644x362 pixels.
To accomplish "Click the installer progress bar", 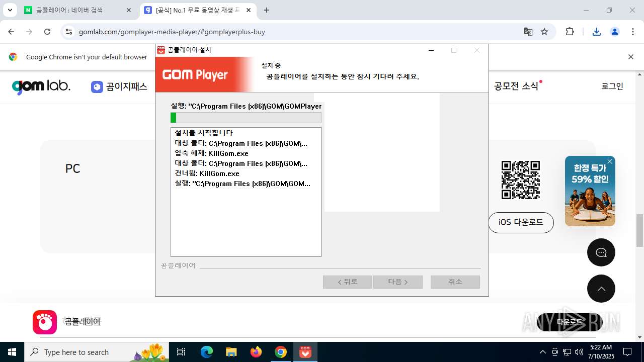I will pyautogui.click(x=246, y=118).
